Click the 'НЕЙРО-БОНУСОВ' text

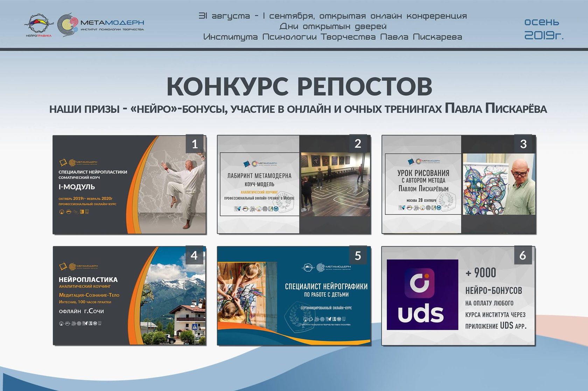pyautogui.click(x=493, y=291)
